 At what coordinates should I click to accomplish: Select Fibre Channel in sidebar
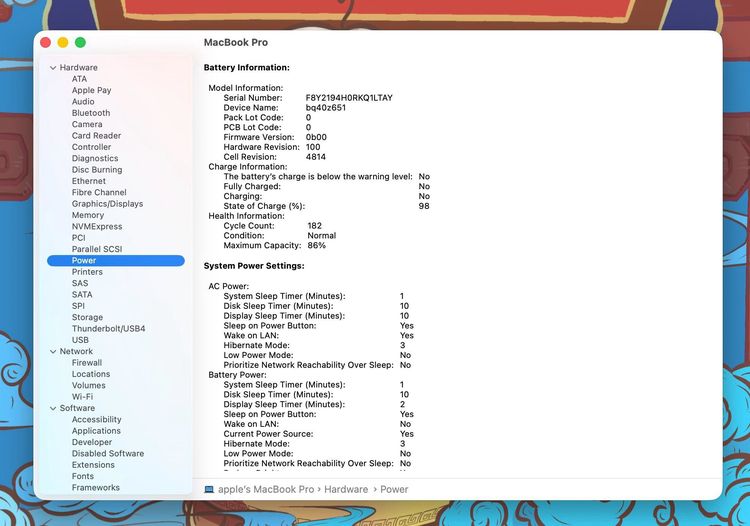tap(99, 192)
